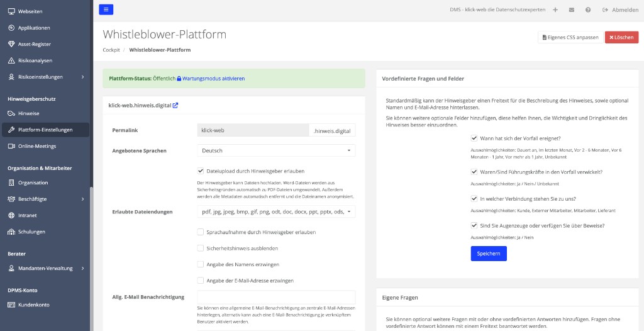Check Sicherheitshinweis ausblenden
Image resolution: width=644 pixels, height=331 pixels.
point(201,249)
